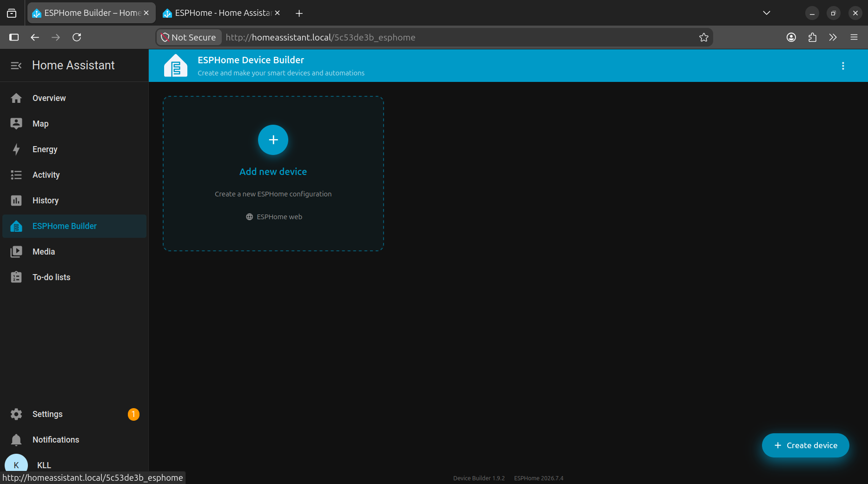Screen dimensions: 868x484
Task: Close the ESPHome - Home Assistant tab
Action: (277, 13)
